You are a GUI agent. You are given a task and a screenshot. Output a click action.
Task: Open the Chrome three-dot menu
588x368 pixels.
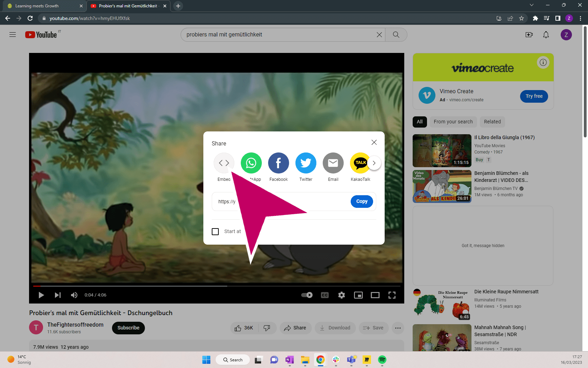580,18
